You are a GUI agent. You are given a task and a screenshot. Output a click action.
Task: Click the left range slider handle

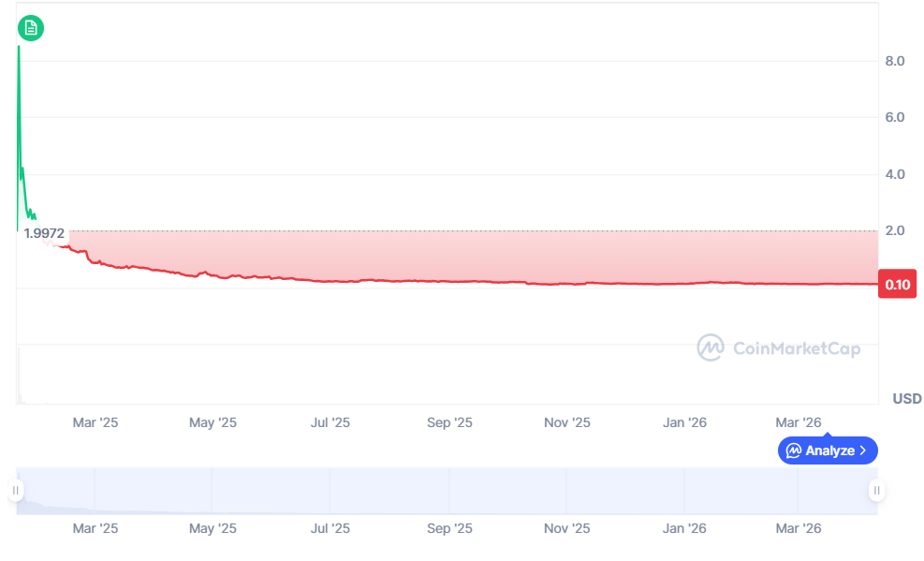click(x=16, y=490)
